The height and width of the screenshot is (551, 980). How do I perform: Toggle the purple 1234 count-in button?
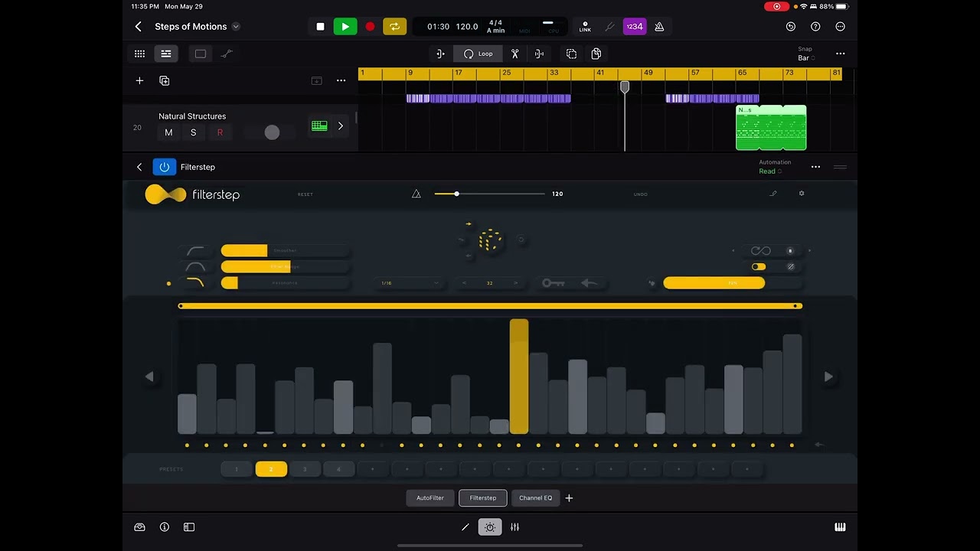[635, 27]
